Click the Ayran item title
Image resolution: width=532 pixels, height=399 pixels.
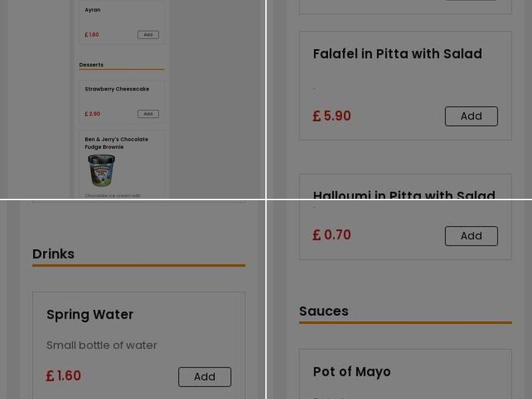[92, 10]
